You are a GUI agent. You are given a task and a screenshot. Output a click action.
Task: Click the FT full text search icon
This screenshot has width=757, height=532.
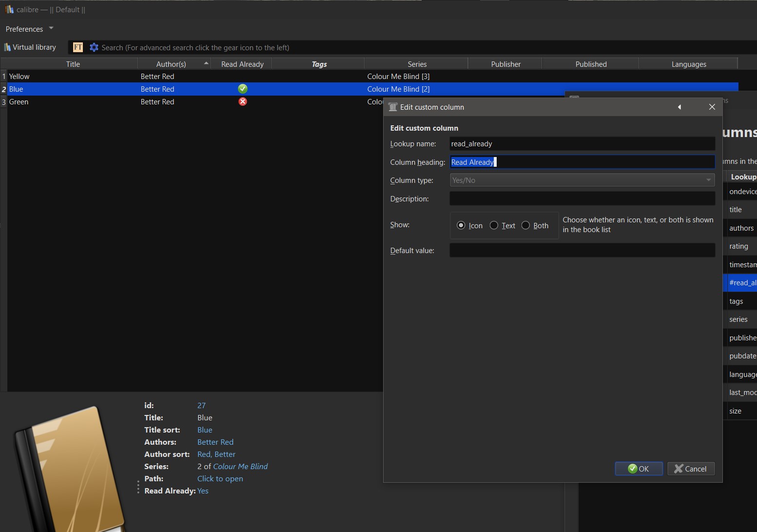(78, 47)
